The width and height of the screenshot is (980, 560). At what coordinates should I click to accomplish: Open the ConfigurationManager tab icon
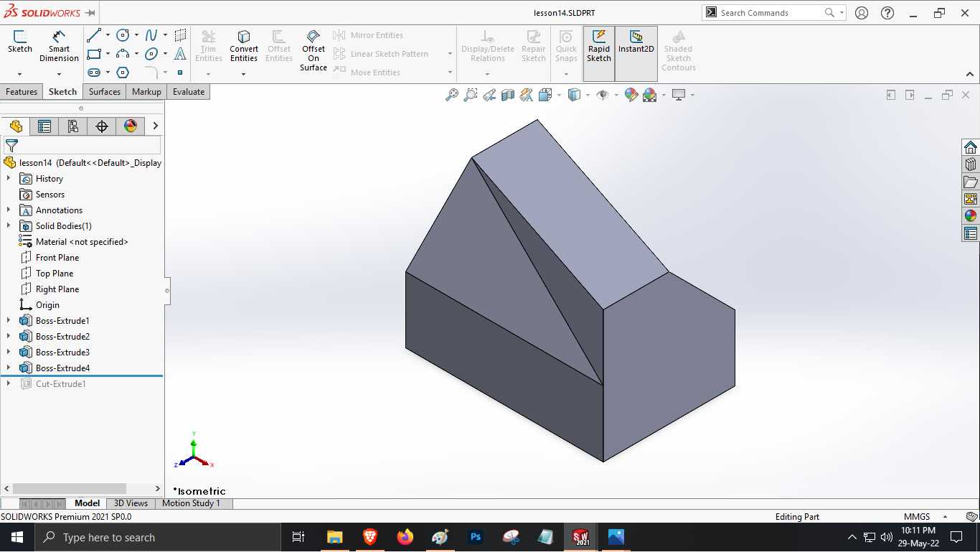tap(72, 126)
